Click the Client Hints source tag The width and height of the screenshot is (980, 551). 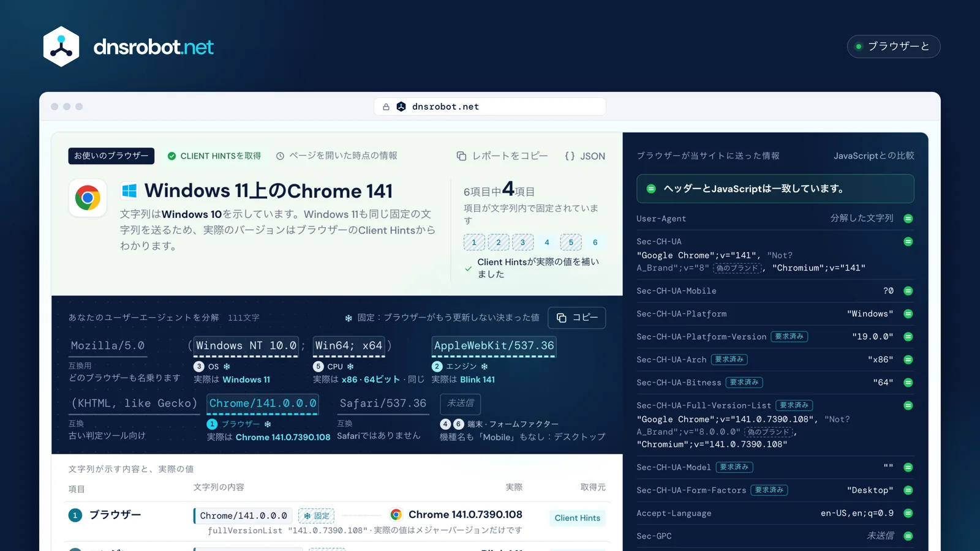[x=578, y=518]
